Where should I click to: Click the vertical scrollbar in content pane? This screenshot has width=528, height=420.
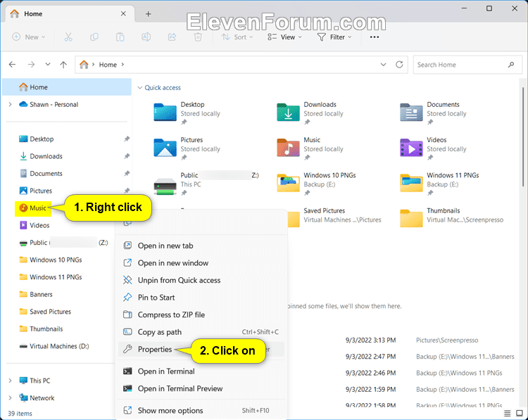tap(523, 136)
